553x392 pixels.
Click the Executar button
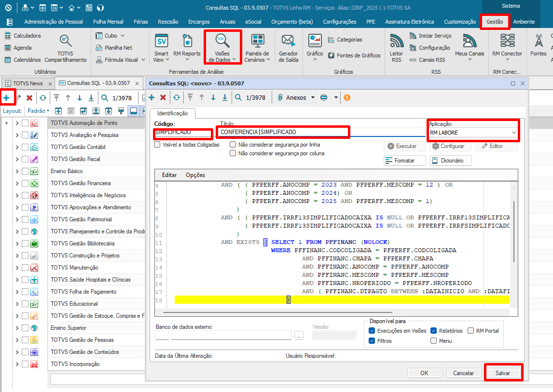[x=404, y=146]
